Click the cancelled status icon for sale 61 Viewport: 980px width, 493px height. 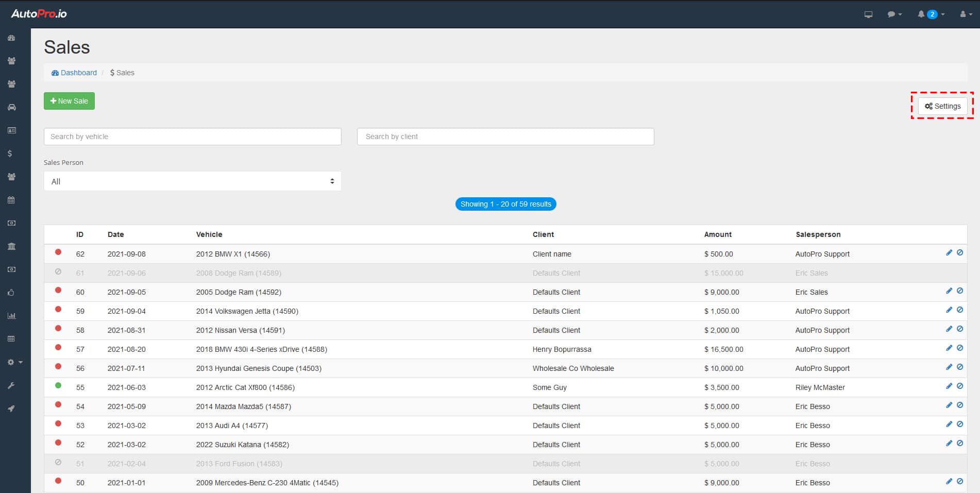pos(58,271)
